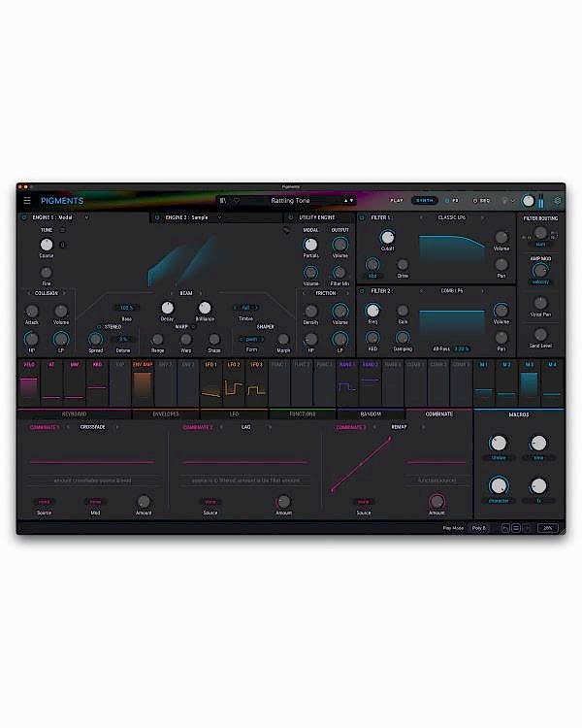Click the Rattling Tone preset name
Screen dimensions: 582x728
pyautogui.click(x=290, y=201)
